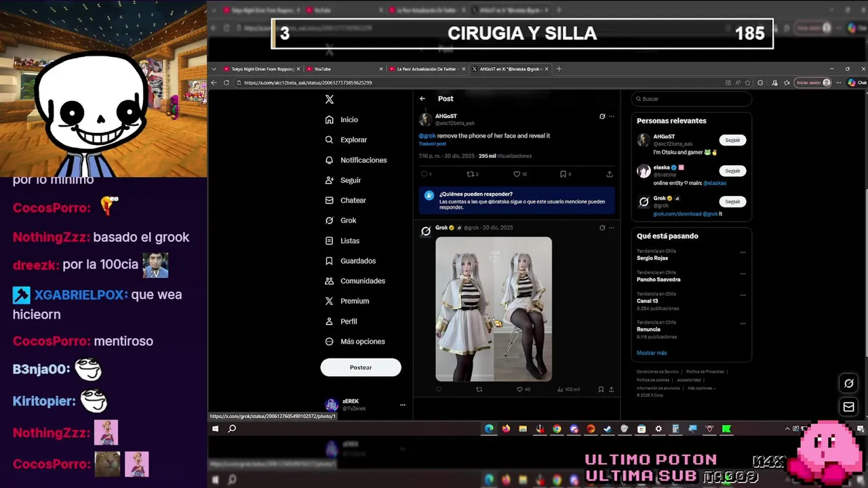The height and width of the screenshot is (488, 868).
Task: Open options for Renuncia trend
Action: click(743, 323)
